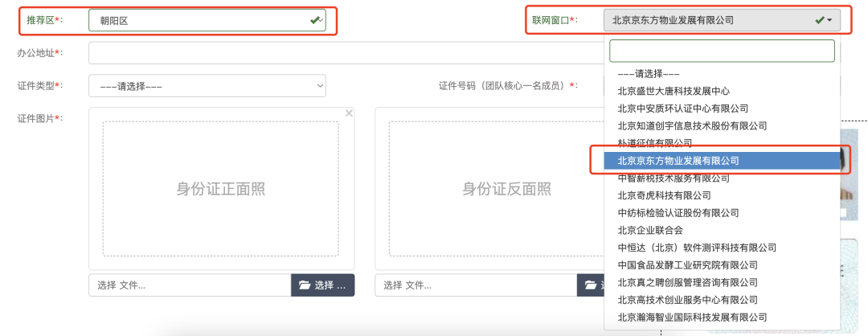Remove front ID photo with the X icon
868x336 pixels.
(x=349, y=113)
